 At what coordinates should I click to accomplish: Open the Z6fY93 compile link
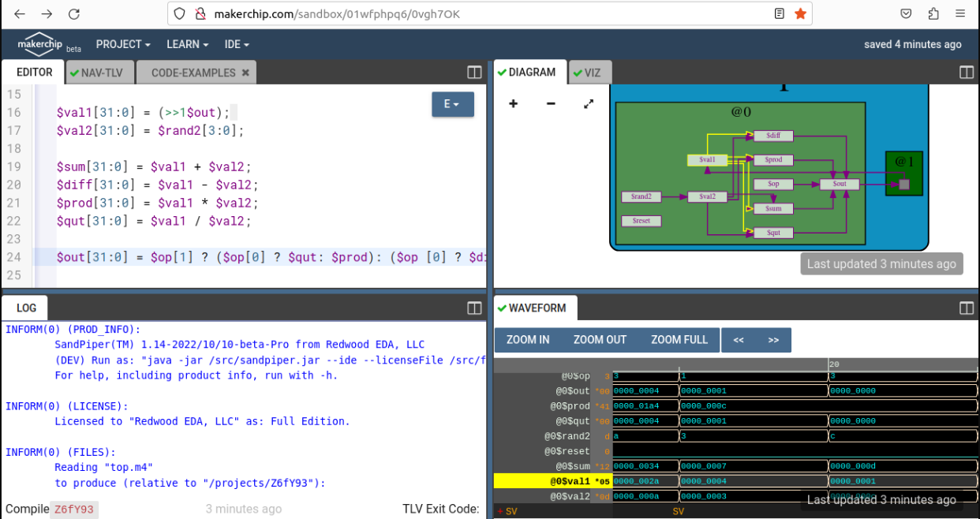click(x=73, y=510)
